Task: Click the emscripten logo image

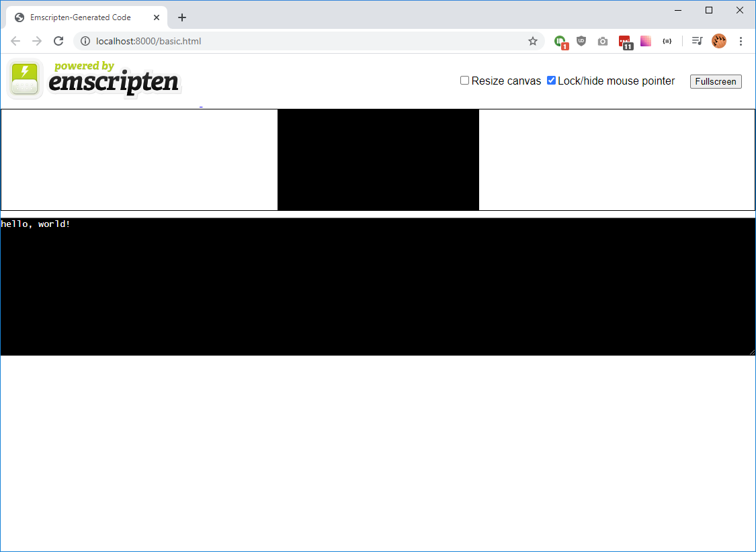Action: tap(95, 79)
